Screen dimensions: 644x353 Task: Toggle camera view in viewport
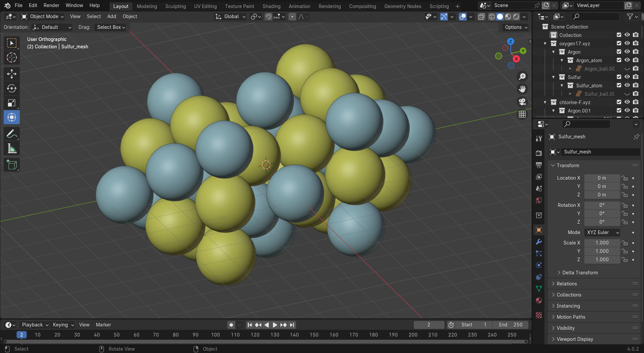[522, 102]
